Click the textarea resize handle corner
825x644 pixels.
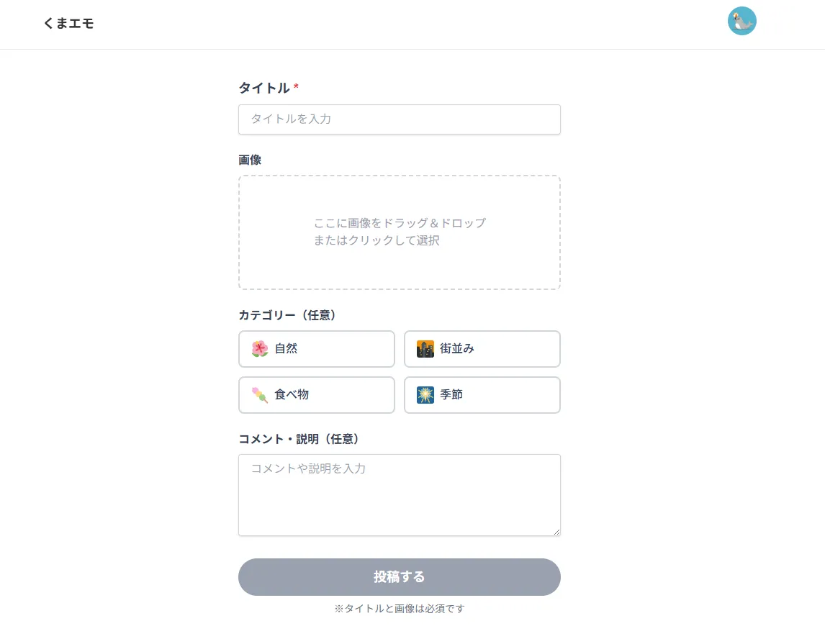(556, 531)
